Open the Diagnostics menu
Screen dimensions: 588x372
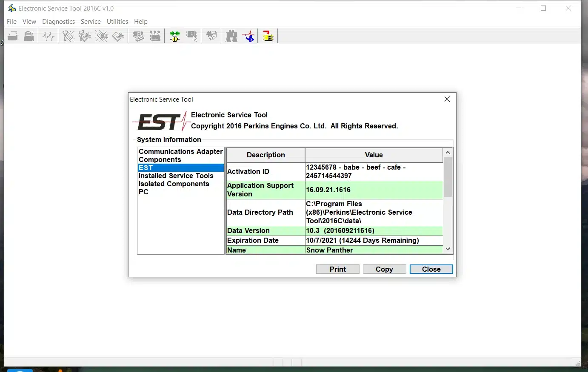[58, 22]
